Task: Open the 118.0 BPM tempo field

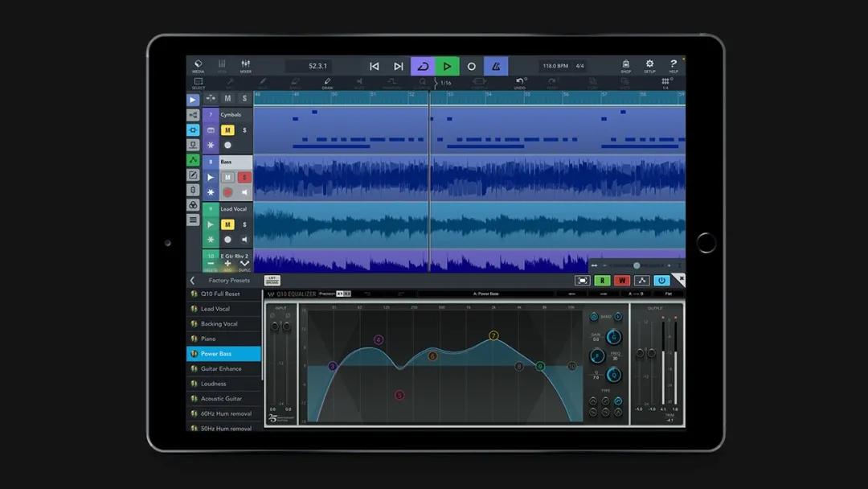Action: pos(555,66)
